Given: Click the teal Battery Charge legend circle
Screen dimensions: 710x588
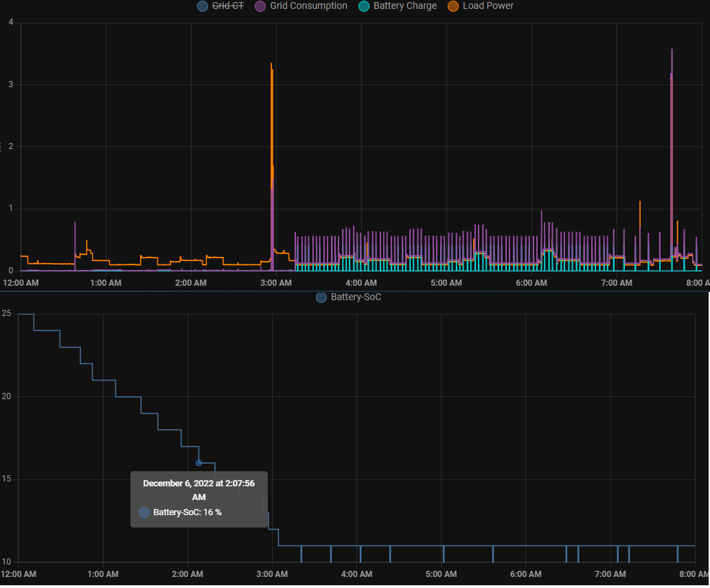Looking at the screenshot, I should (x=364, y=6).
